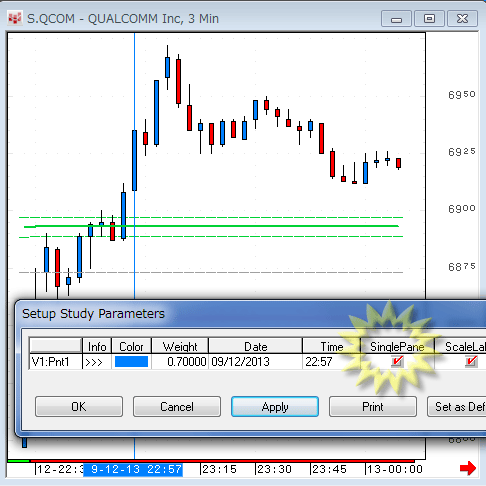Uncheck the SinglePane checkbox for V1:Pnt1

coord(397,361)
